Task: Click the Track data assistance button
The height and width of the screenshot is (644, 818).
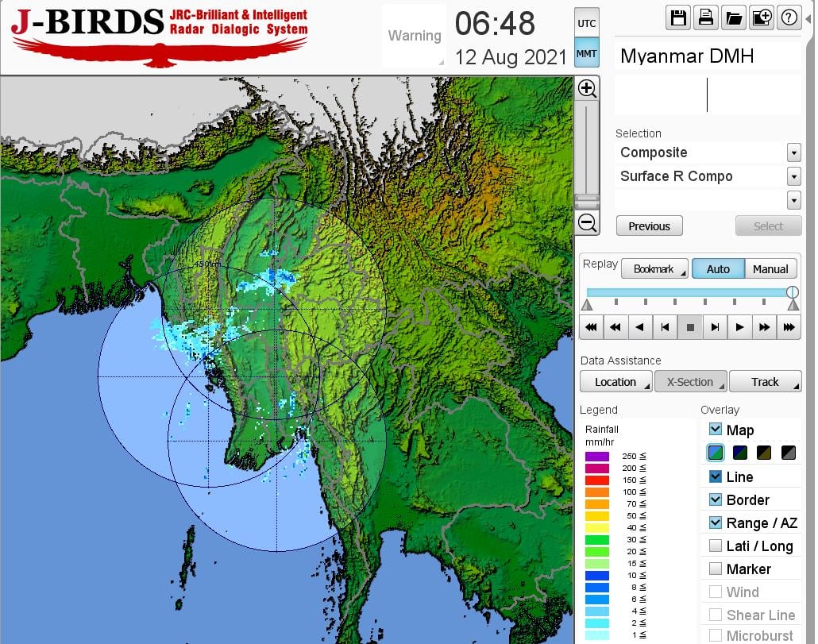Action: point(766,382)
